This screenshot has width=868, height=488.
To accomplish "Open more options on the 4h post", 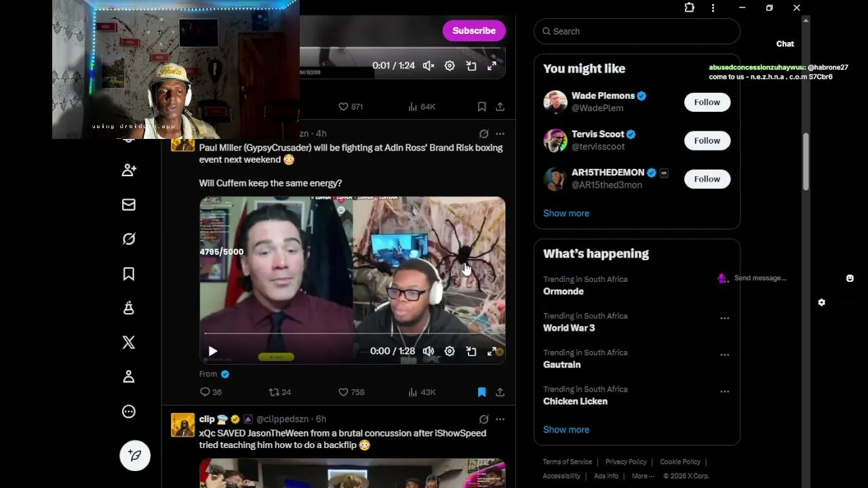I will (x=500, y=134).
